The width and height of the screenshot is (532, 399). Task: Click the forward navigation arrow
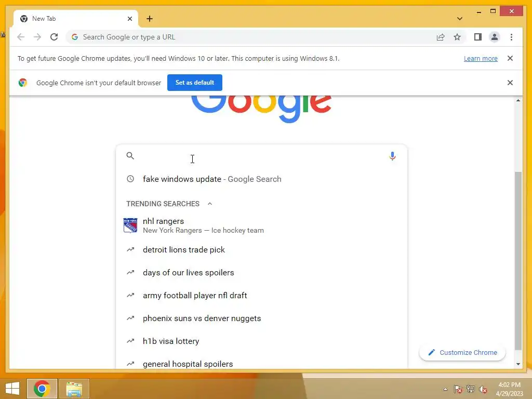tap(37, 37)
